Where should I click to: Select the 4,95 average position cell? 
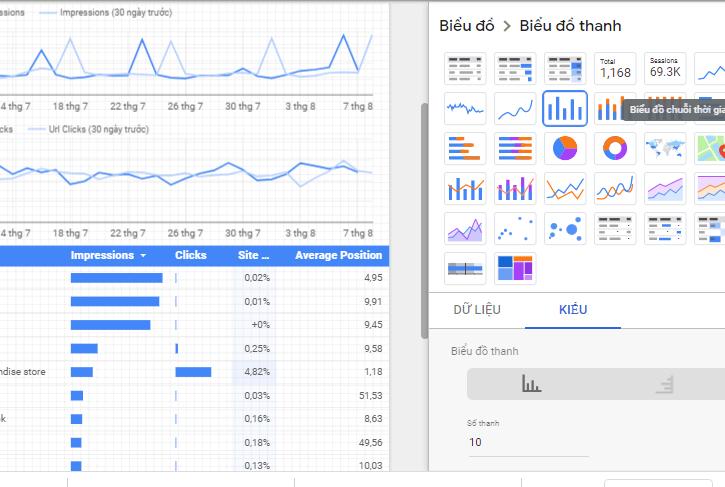[x=373, y=278]
